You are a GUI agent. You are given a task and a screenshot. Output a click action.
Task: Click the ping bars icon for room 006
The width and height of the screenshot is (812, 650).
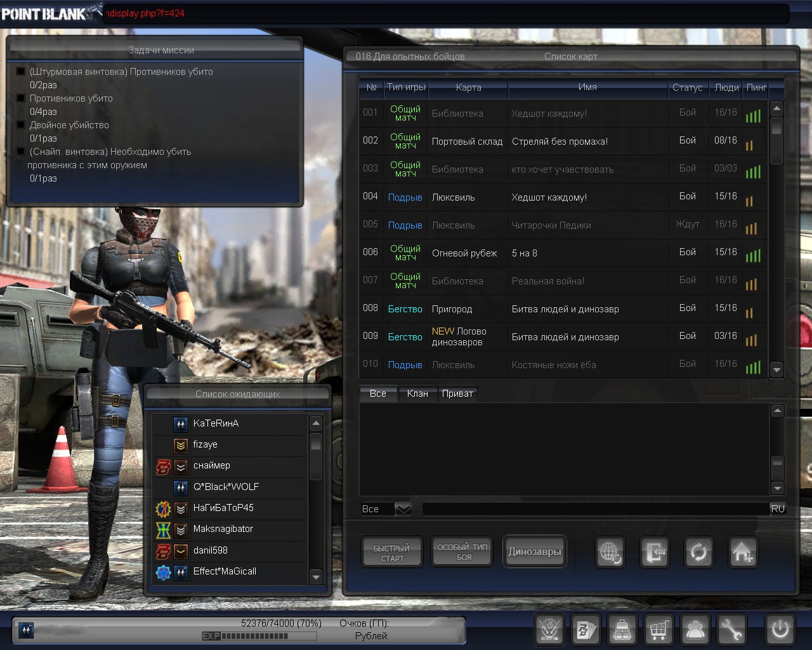click(753, 255)
